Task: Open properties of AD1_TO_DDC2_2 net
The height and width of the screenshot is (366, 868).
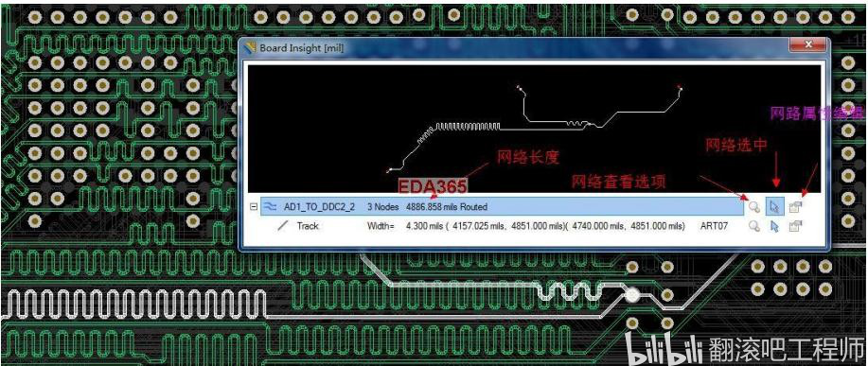Action: coord(795,207)
